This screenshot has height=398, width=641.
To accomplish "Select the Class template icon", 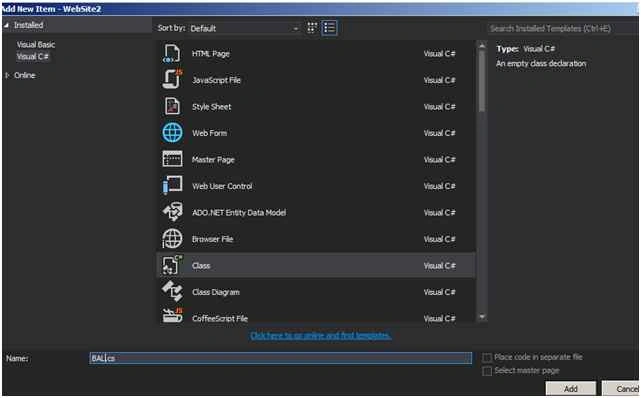I will click(172, 265).
